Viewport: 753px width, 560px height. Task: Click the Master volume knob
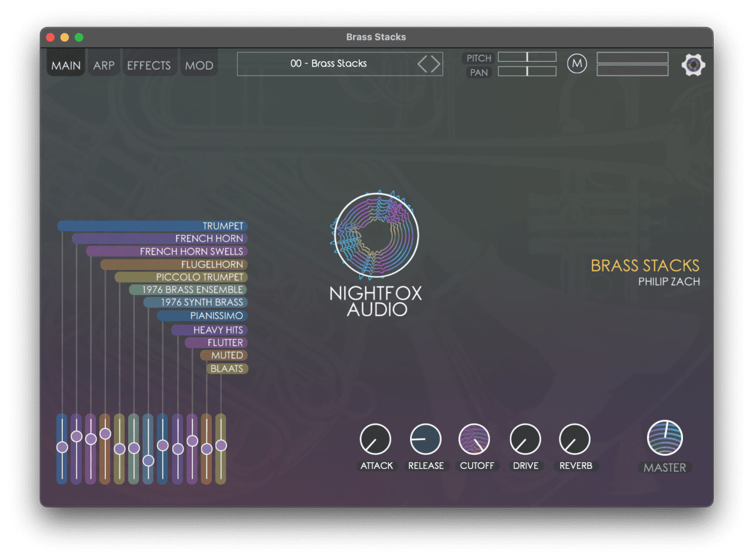tap(665, 438)
